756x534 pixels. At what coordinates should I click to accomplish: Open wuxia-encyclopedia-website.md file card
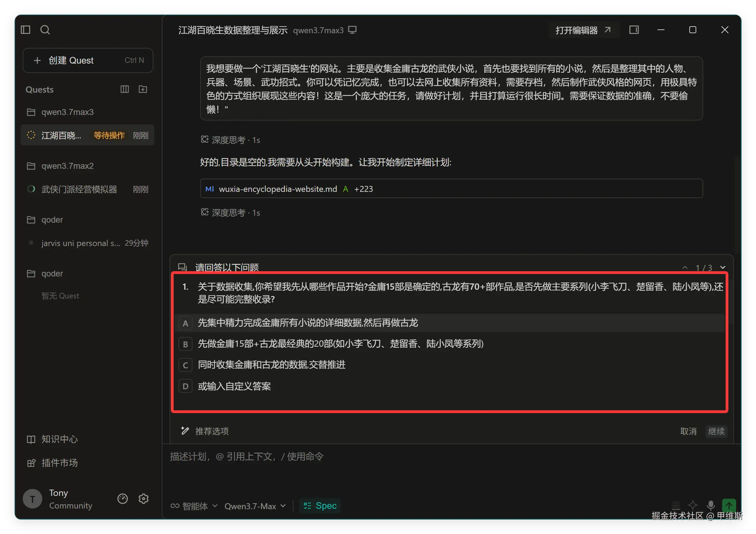click(x=451, y=189)
